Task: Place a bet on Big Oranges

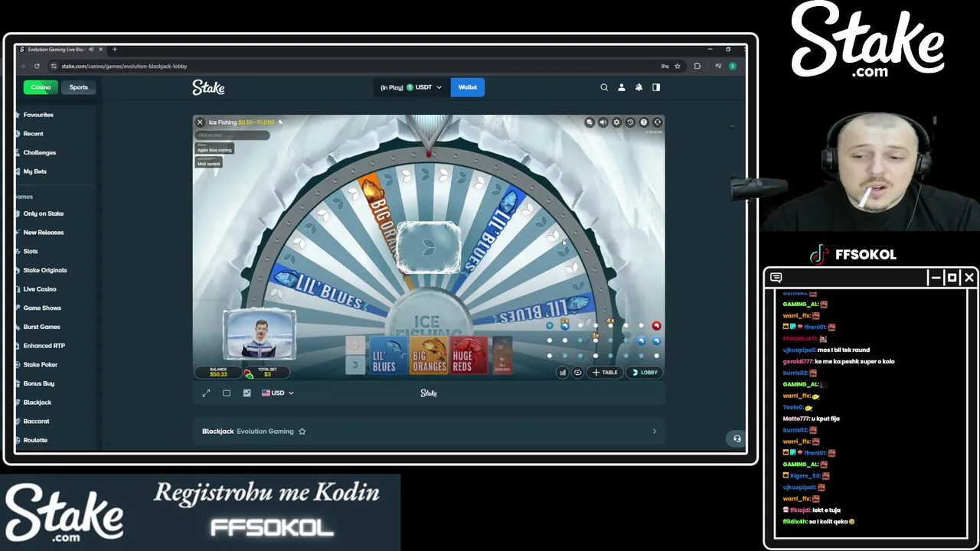Action: pyautogui.click(x=429, y=356)
